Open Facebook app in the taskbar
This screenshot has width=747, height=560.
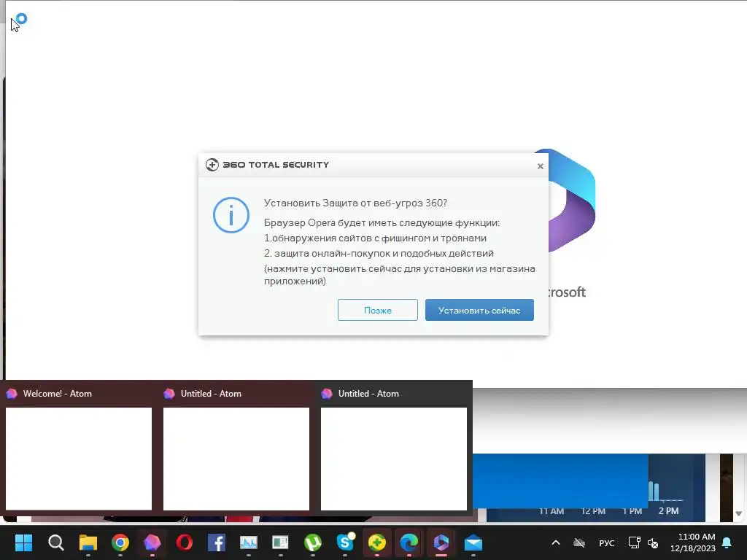[217, 542]
